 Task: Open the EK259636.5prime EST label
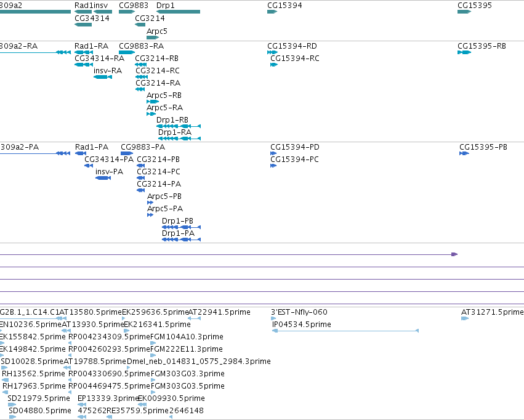click(x=155, y=312)
